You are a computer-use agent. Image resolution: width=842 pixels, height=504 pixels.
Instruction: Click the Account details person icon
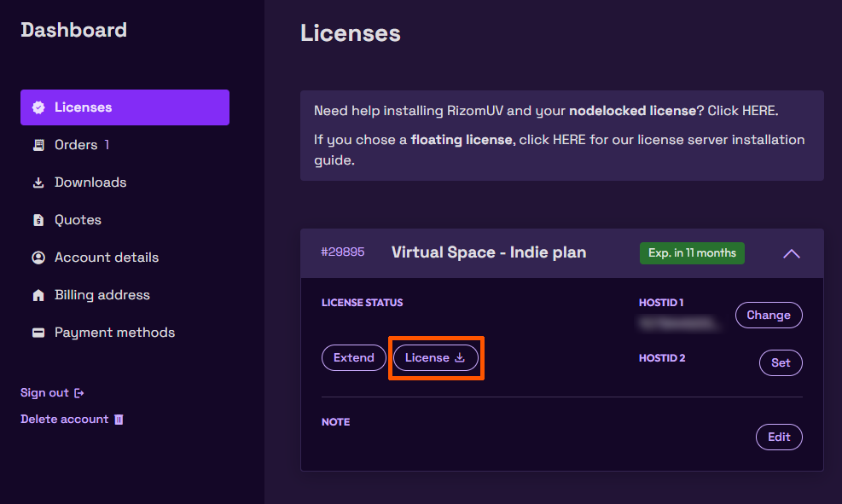click(x=38, y=258)
